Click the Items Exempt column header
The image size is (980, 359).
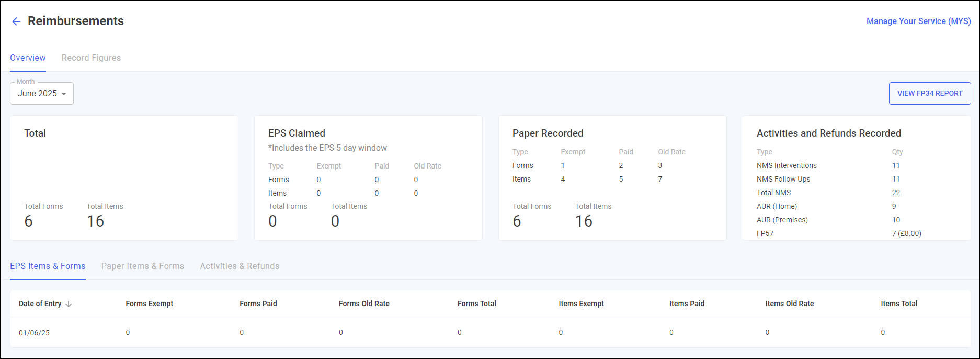(581, 304)
